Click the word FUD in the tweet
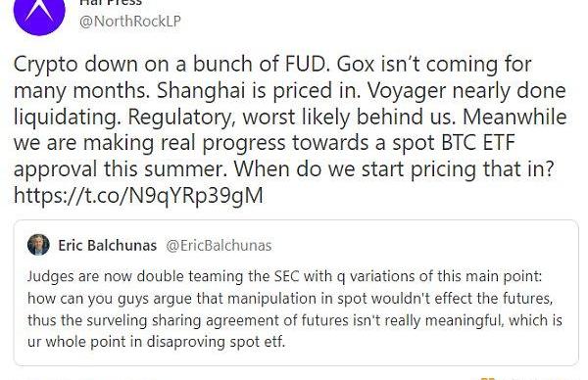Viewport: 588px width, 380px height. click(307, 64)
